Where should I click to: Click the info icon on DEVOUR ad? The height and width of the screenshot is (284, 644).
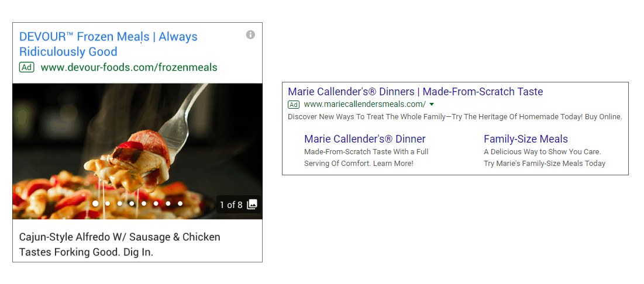click(x=250, y=35)
